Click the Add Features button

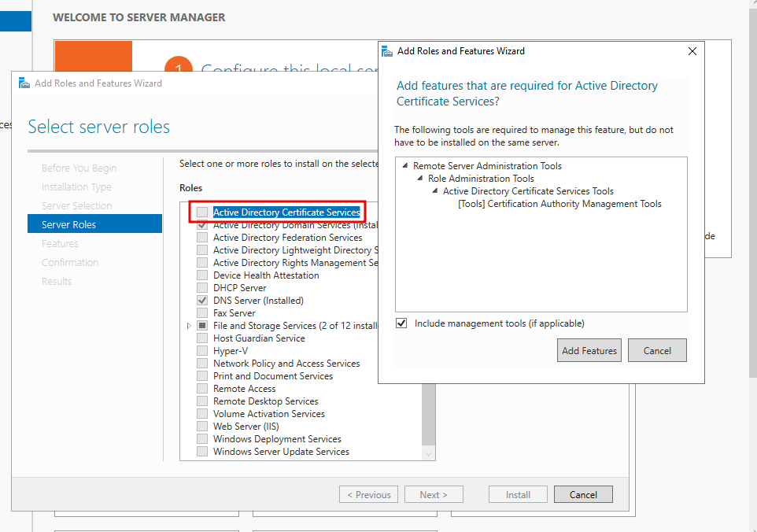(589, 350)
